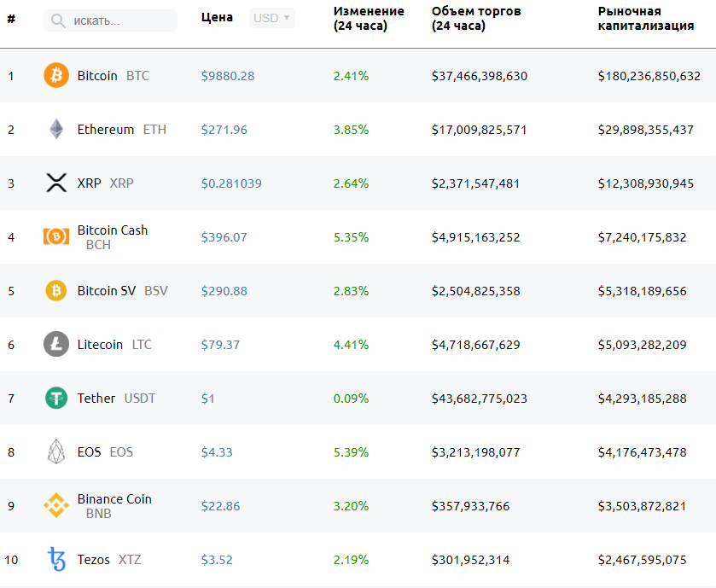This screenshot has width=716, height=588.
Task: Select the Ethereum ETH logo
Action: pos(56,129)
